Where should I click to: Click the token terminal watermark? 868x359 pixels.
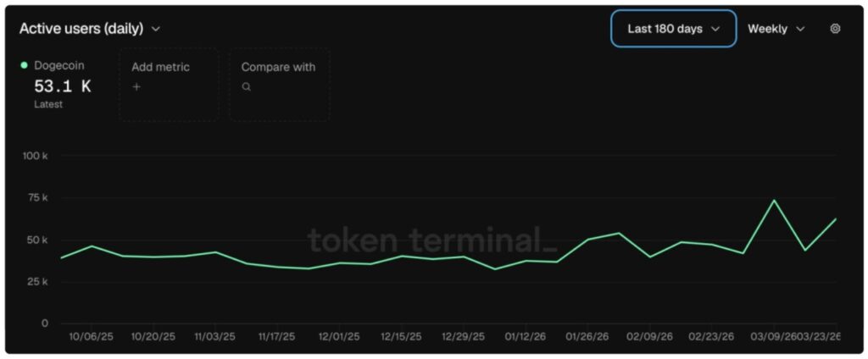(x=432, y=240)
